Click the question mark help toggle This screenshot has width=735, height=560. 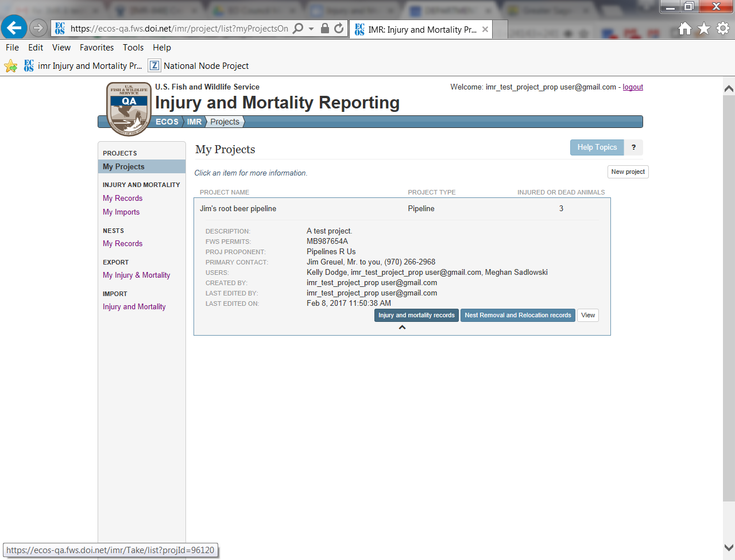click(633, 147)
